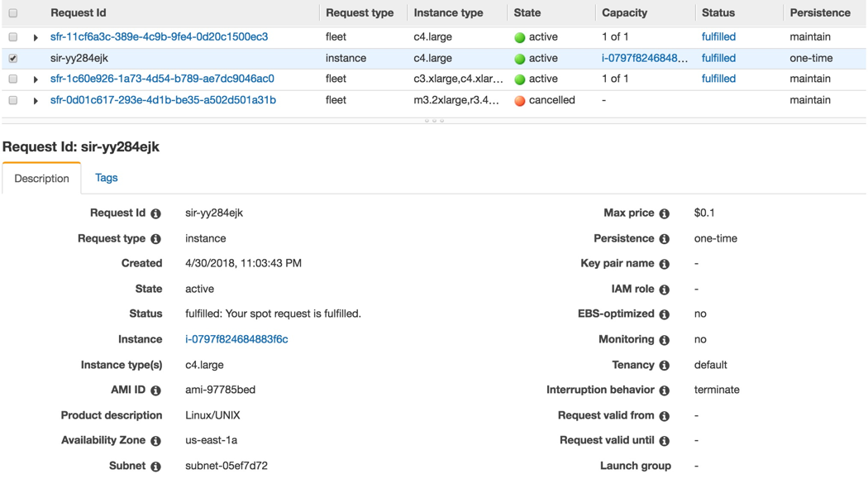Click the 'Request Id: sir-yy284ejk' heading
Image resolution: width=868 pixels, height=479 pixels.
[81, 146]
